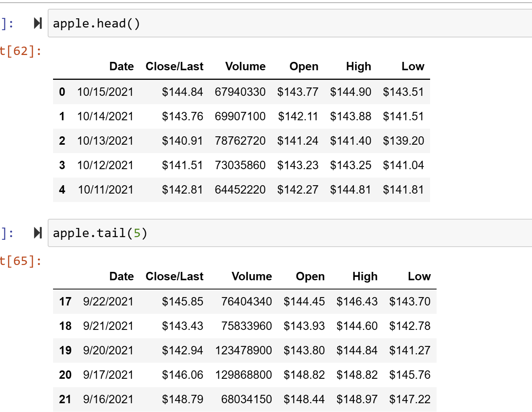Select volume value 67940330

[240, 92]
